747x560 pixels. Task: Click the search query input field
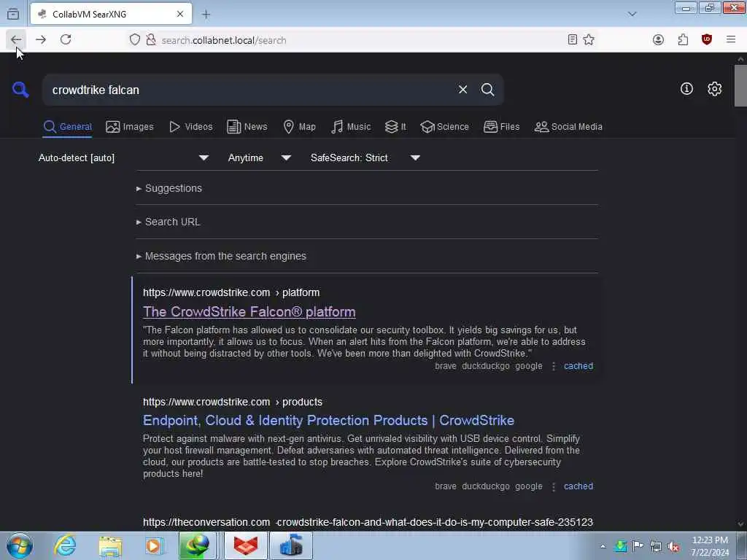click(248, 90)
